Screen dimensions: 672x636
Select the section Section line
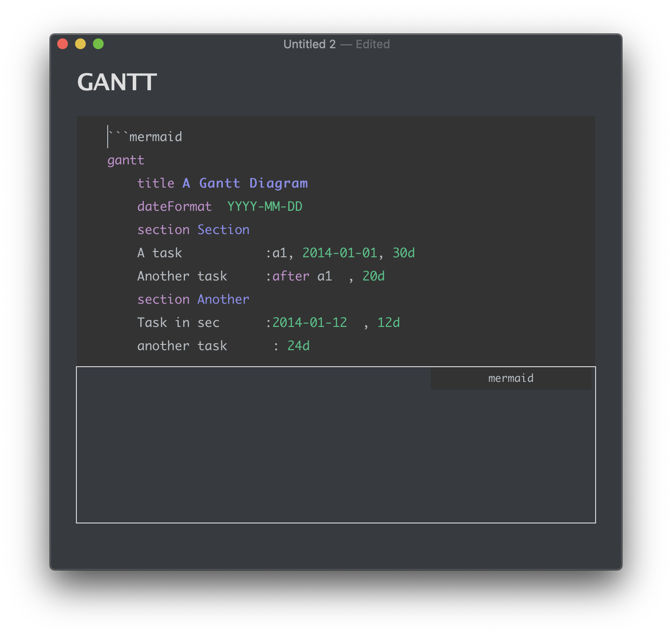(x=193, y=230)
